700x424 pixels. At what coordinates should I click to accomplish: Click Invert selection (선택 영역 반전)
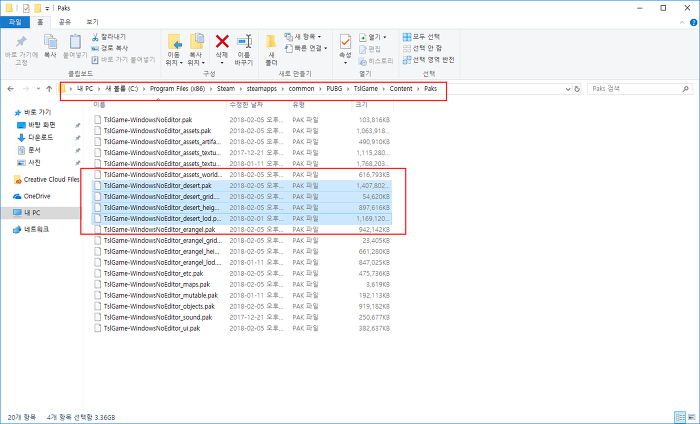429,59
